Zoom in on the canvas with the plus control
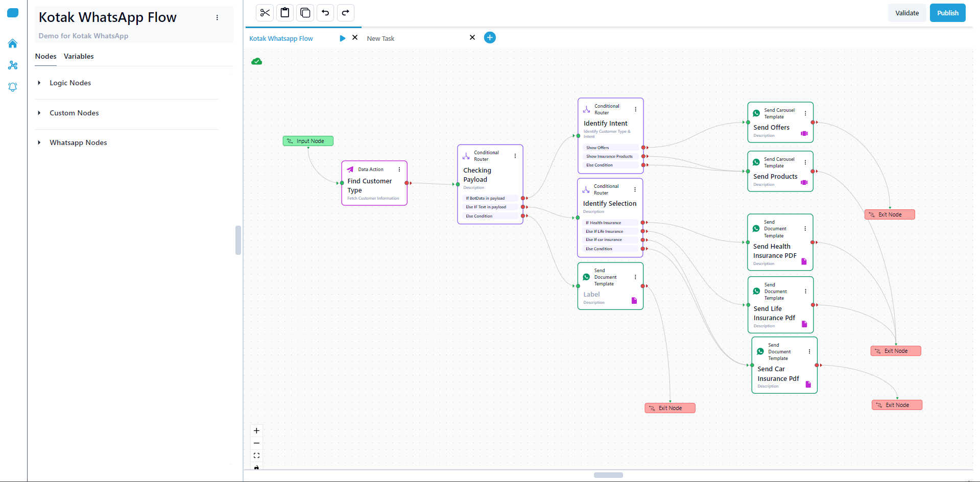Screen dimensions: 980x482 click(x=256, y=430)
